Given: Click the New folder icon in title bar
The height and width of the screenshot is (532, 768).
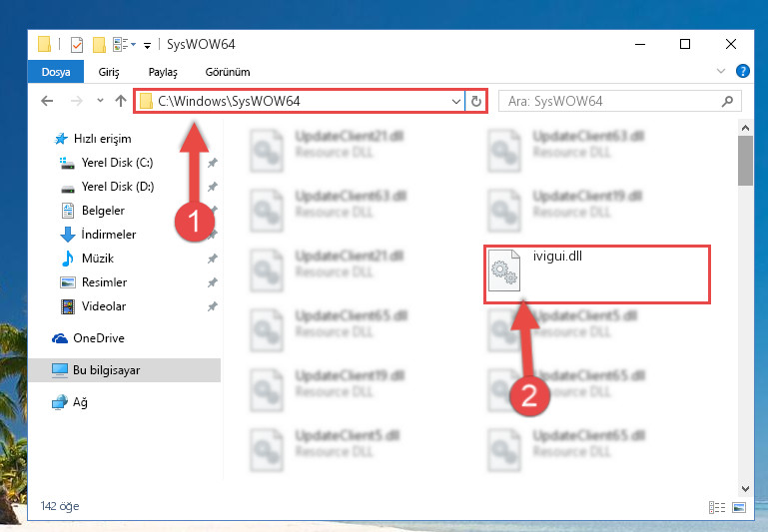Looking at the screenshot, I should (99, 45).
